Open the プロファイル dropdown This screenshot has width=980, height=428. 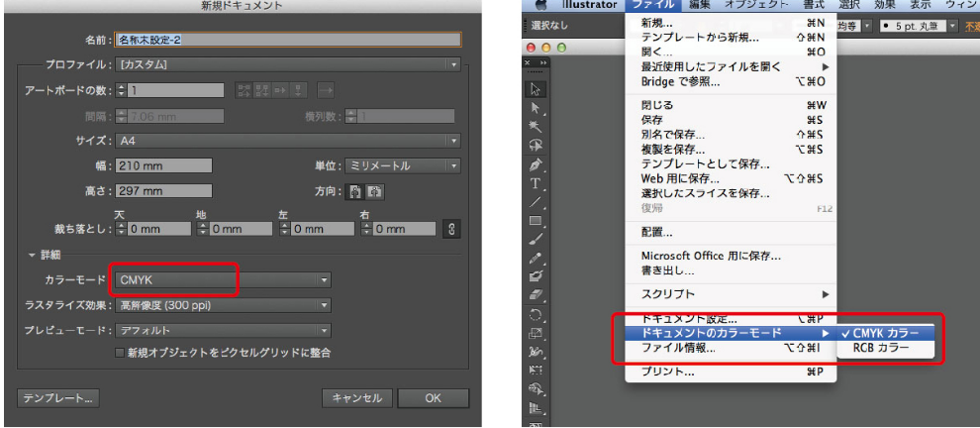288,64
